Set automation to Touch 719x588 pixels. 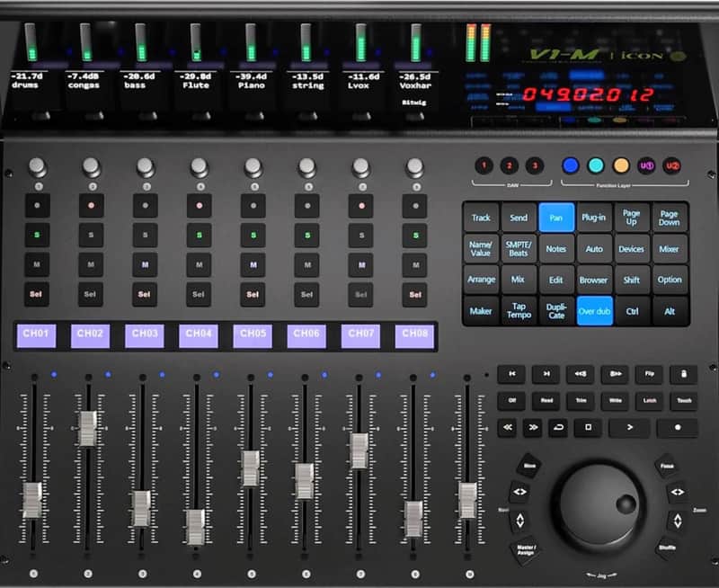pyautogui.click(x=684, y=400)
